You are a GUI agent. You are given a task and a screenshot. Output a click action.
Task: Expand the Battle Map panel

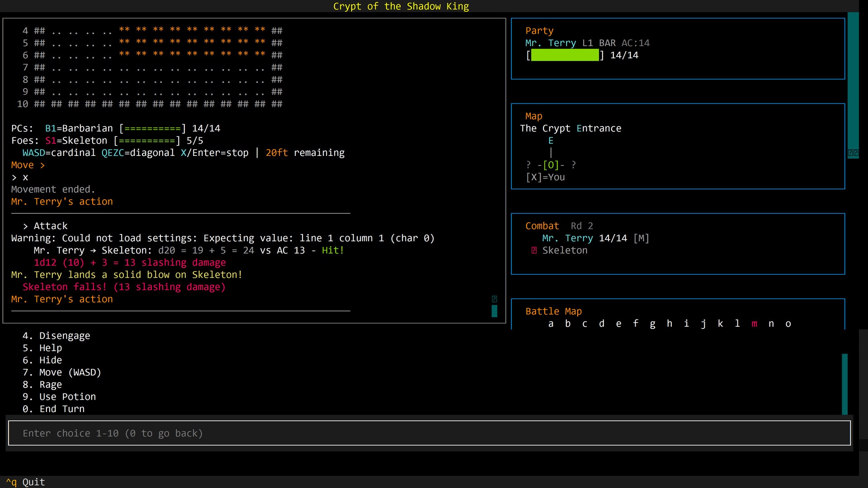tap(553, 311)
